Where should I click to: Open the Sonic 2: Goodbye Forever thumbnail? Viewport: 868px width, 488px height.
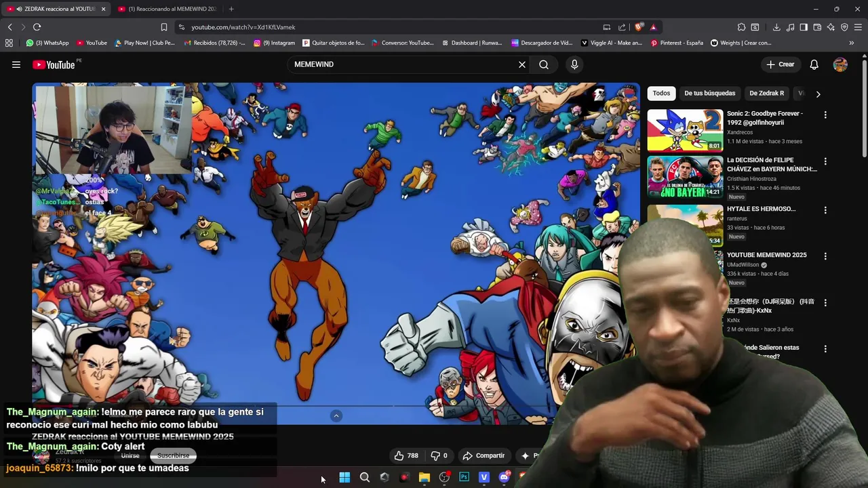pos(685,130)
